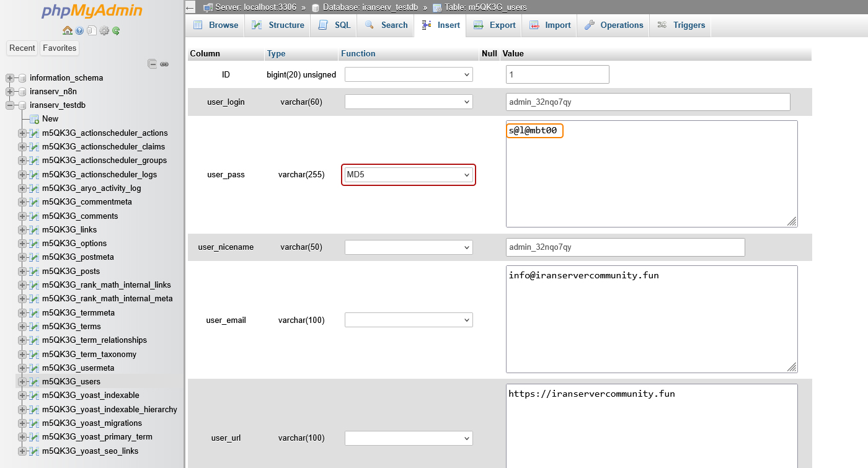868x468 pixels.
Task: Click the link with main panel icon
Action: [x=164, y=64]
